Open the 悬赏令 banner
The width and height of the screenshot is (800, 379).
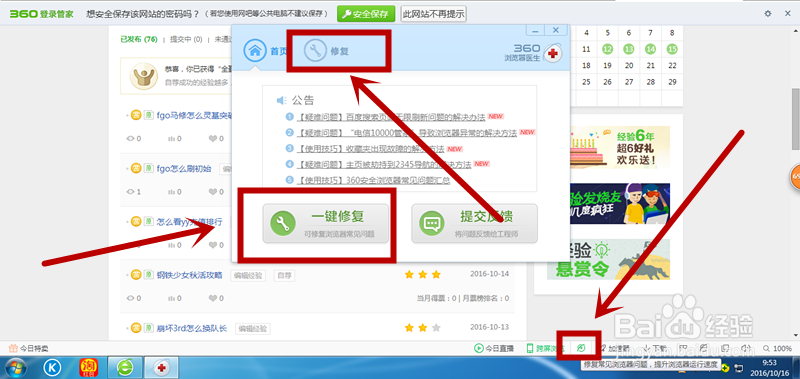(x=608, y=259)
